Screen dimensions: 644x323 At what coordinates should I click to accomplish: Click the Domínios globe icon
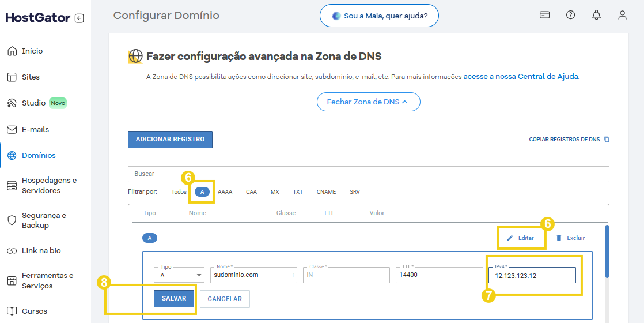(x=12, y=156)
